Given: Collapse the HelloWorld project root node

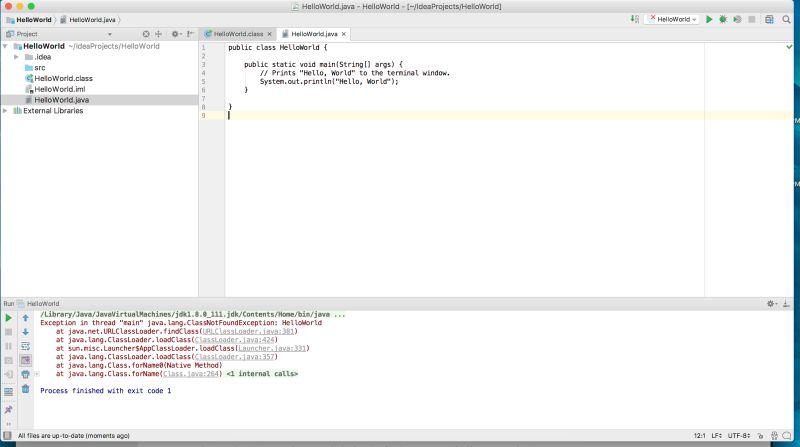Looking at the screenshot, I should (x=6, y=46).
